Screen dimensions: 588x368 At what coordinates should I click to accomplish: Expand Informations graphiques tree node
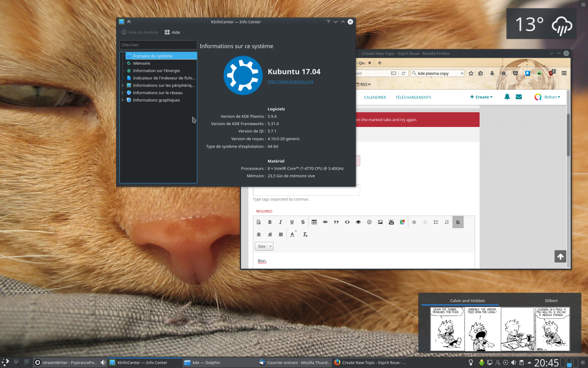coord(122,100)
